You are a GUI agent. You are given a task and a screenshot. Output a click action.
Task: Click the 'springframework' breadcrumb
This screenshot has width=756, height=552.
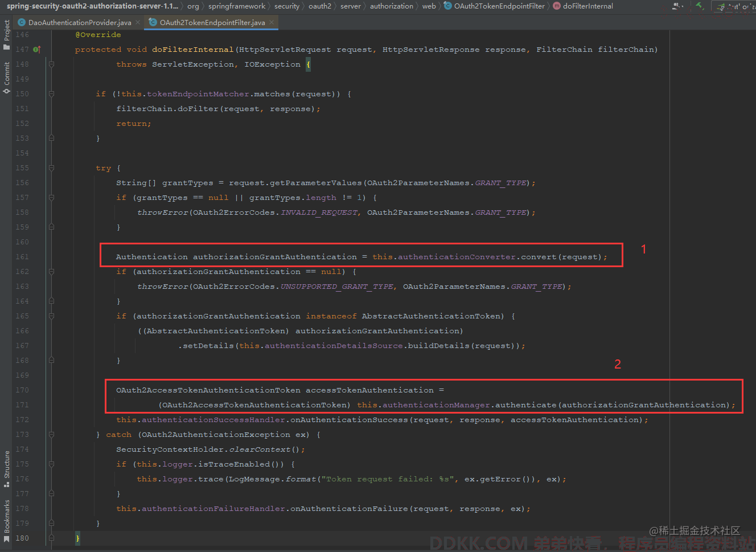click(x=237, y=6)
